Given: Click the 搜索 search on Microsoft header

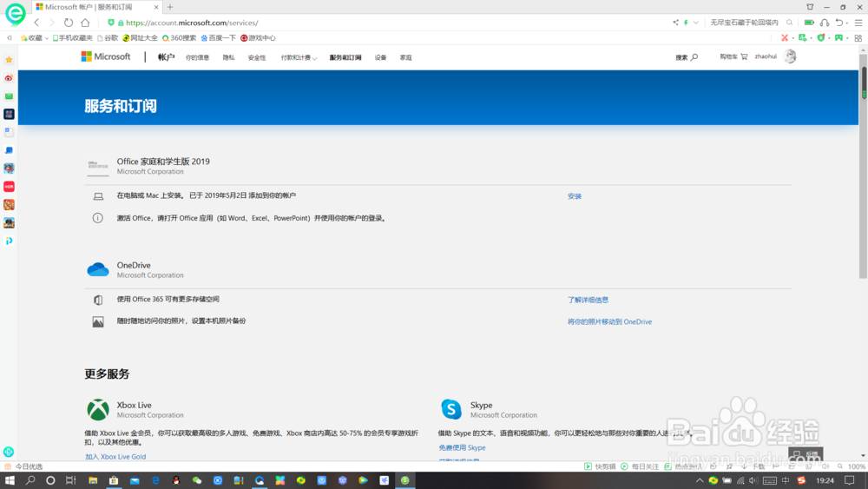Looking at the screenshot, I should point(687,57).
